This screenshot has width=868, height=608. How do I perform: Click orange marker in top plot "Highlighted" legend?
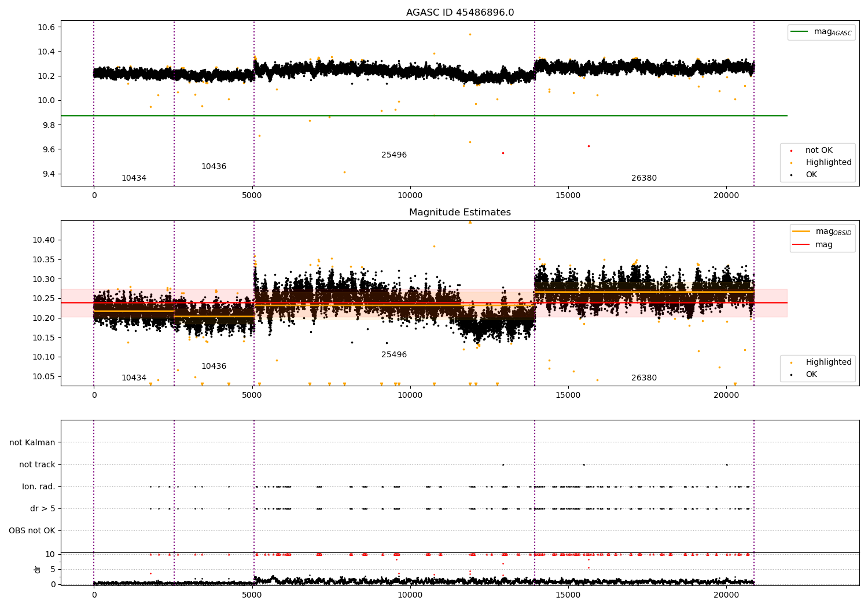[791, 163]
